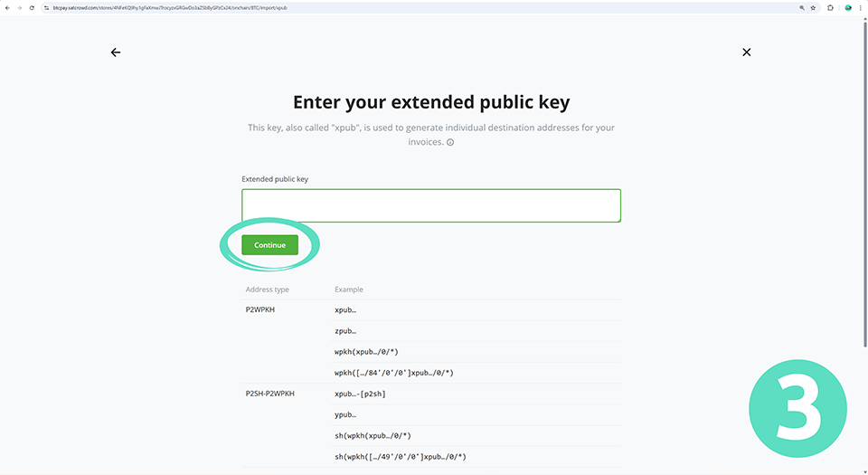
Task: Click the site info icon in address bar
Action: pos(45,7)
